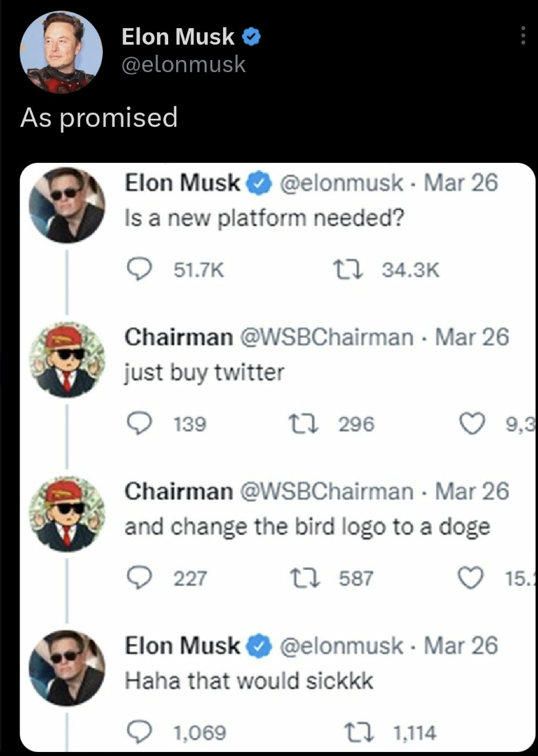The width and height of the screenshot is (538, 756).
Task: Click the reply icon showing 139
Action: (138, 423)
